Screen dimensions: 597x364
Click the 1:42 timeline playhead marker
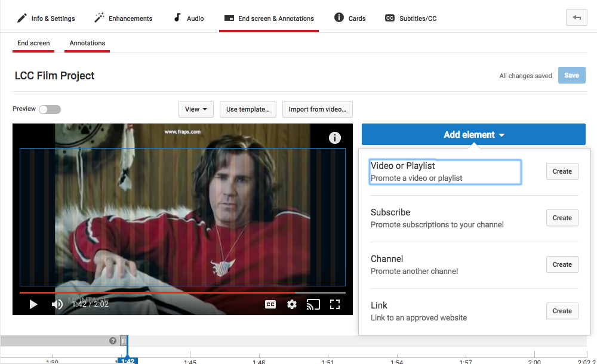tap(128, 361)
